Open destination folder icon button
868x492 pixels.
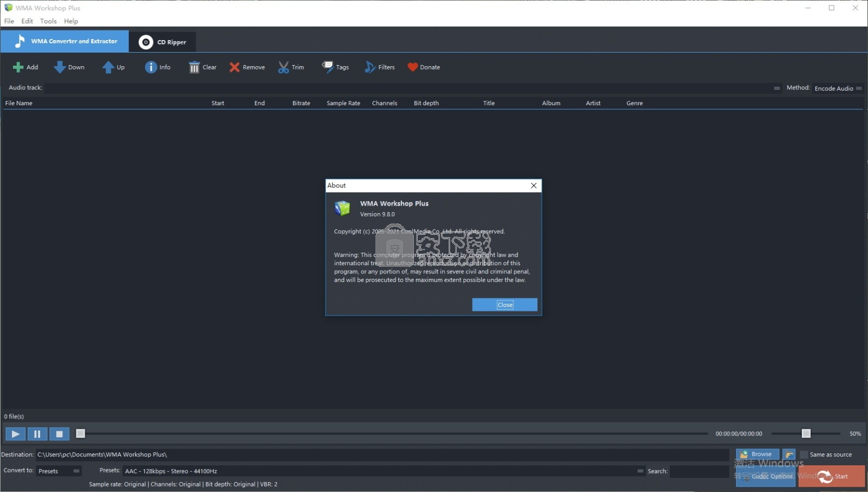tap(789, 455)
